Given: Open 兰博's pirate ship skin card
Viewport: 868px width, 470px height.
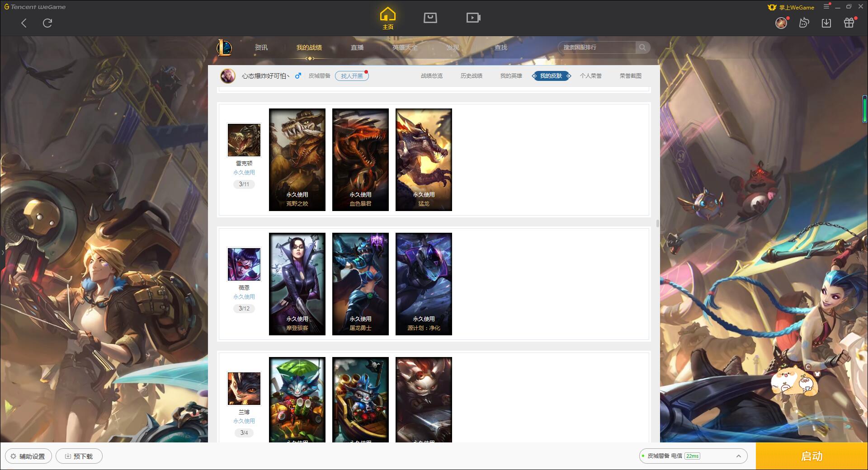Looking at the screenshot, I should coord(360,399).
